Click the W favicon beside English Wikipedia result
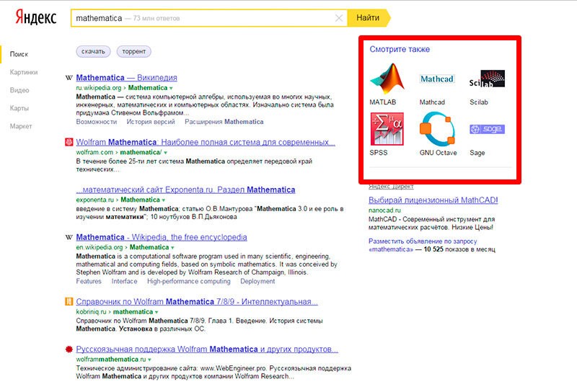This screenshot has height=392, width=577. click(x=69, y=238)
